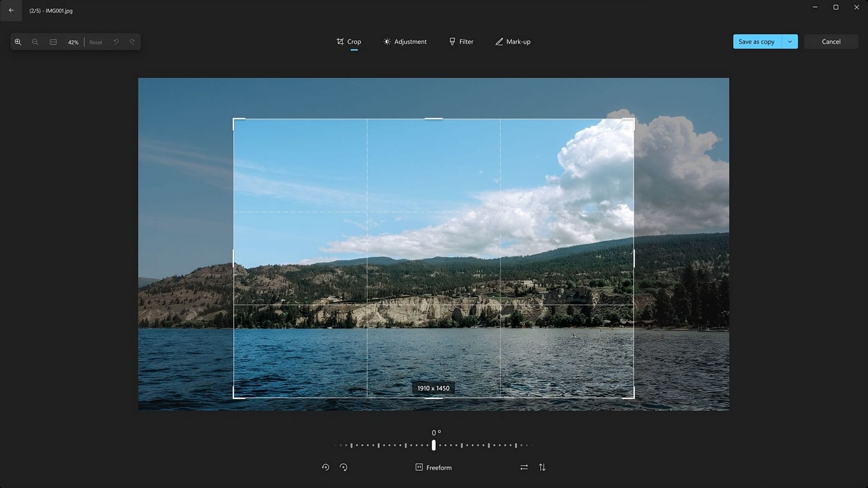
Task: Rotate the photo counterclockwise
Action: (x=325, y=467)
